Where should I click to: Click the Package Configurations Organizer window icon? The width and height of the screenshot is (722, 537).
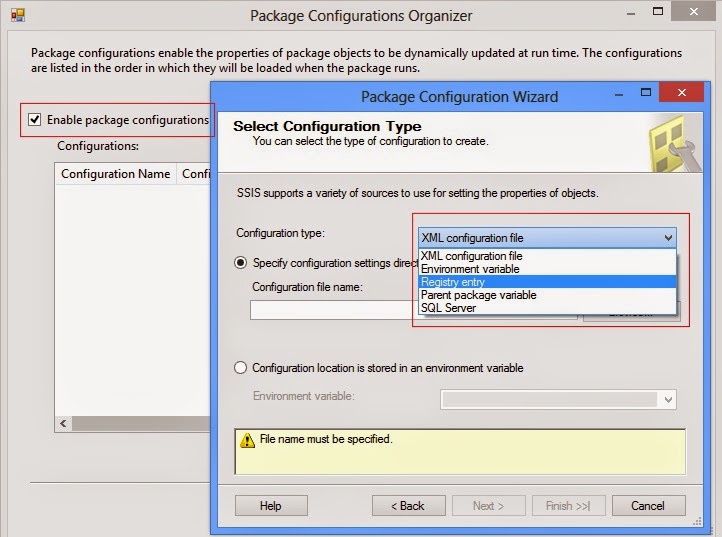(x=18, y=15)
